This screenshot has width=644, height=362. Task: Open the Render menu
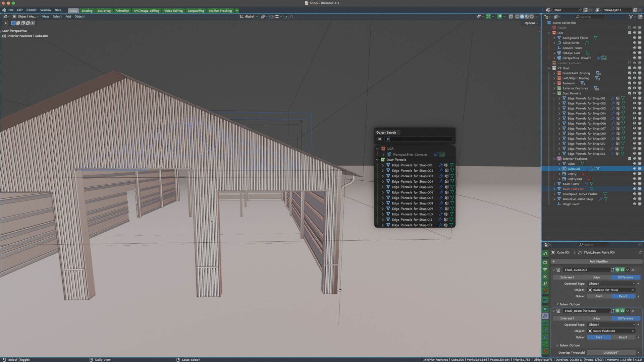32,10
